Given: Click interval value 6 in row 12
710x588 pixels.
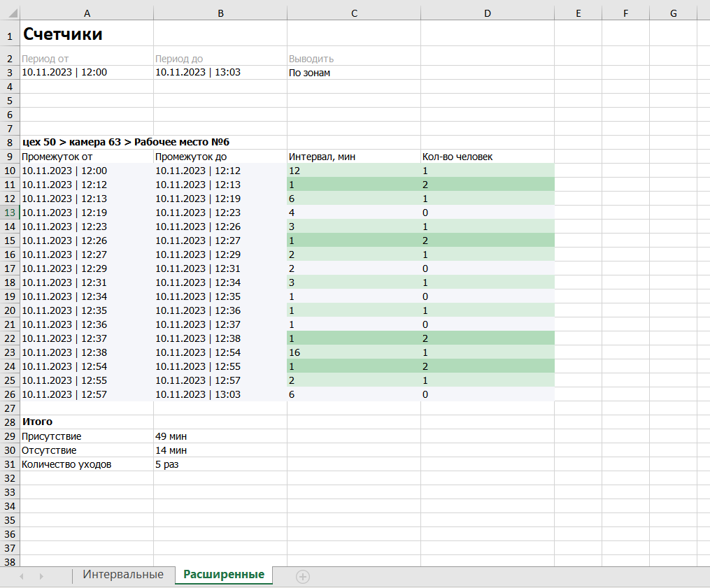Looking at the screenshot, I should click(354, 199).
